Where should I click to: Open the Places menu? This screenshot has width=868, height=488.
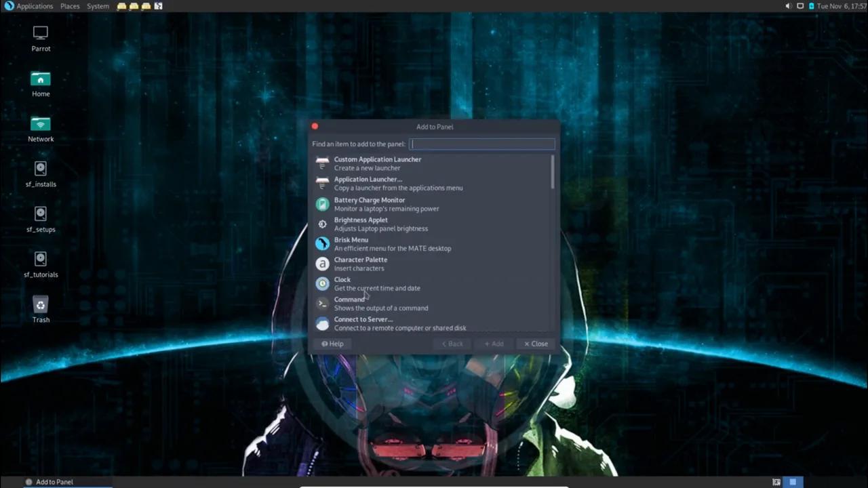point(70,6)
